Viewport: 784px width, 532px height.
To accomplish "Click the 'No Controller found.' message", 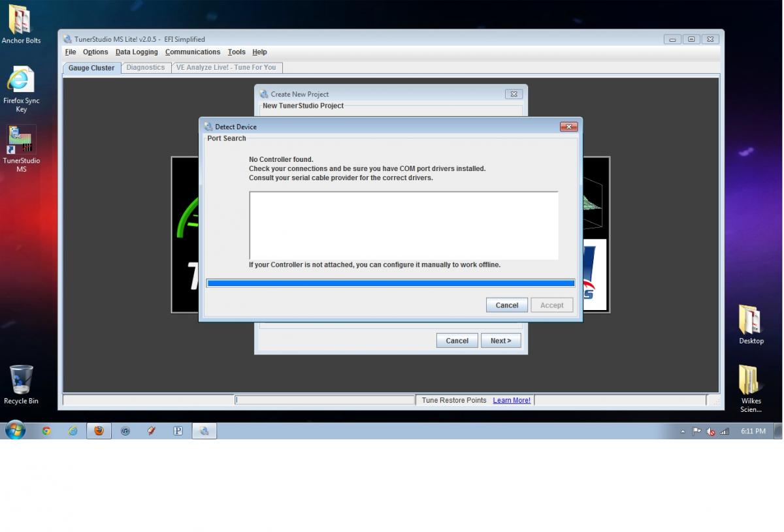I will (x=281, y=159).
